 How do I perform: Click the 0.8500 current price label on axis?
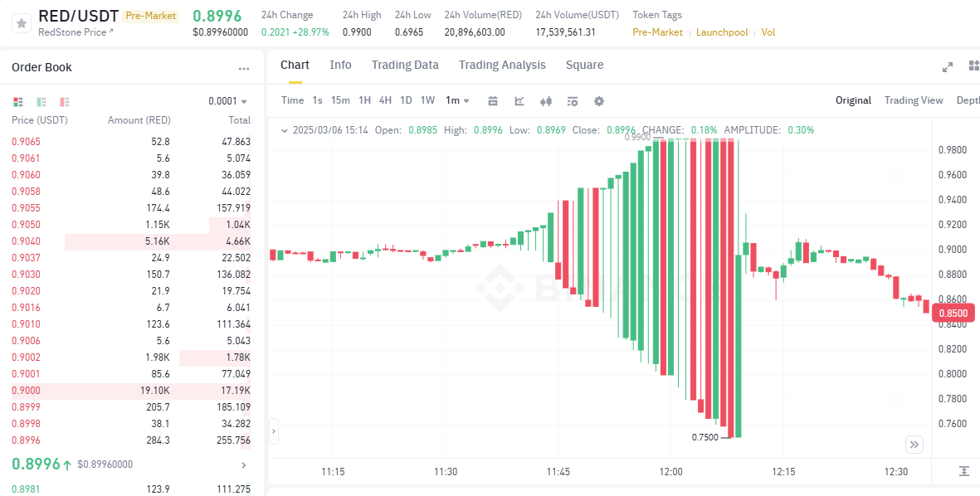pos(953,313)
